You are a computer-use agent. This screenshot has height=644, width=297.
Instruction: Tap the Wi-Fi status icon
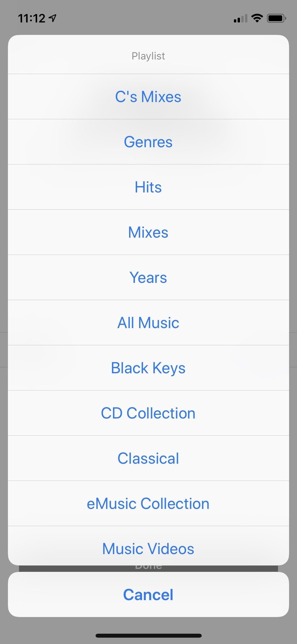point(257,18)
